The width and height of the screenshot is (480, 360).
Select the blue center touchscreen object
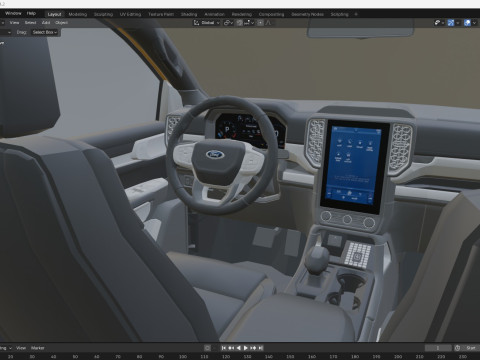coord(355,165)
